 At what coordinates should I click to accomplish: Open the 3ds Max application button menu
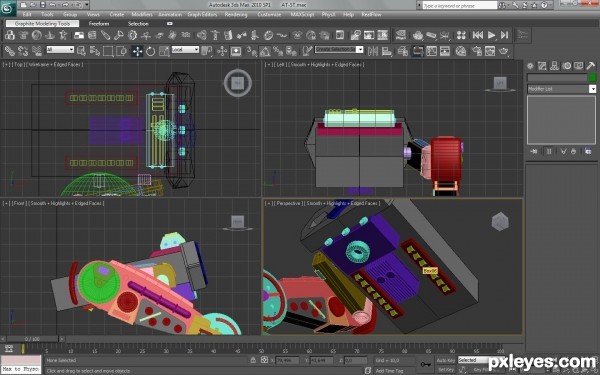(x=8, y=8)
